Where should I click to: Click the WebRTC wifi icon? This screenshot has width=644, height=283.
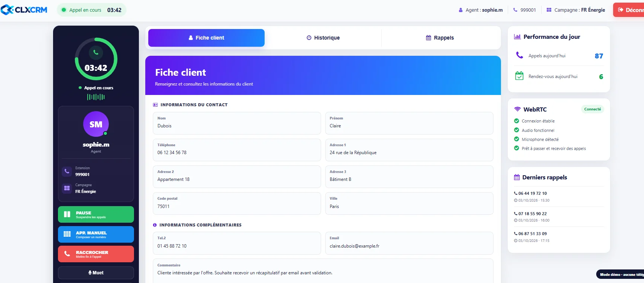[518, 109]
